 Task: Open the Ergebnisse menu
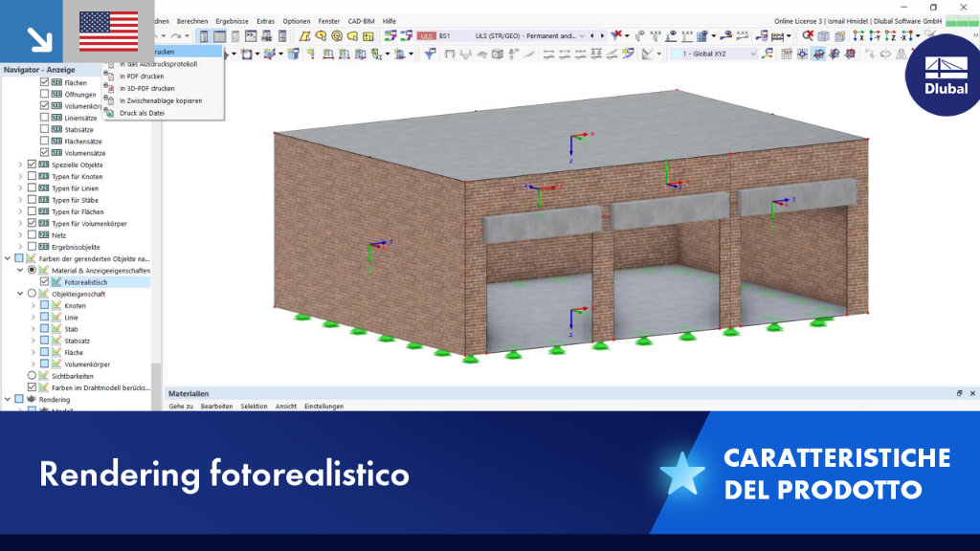tap(232, 21)
